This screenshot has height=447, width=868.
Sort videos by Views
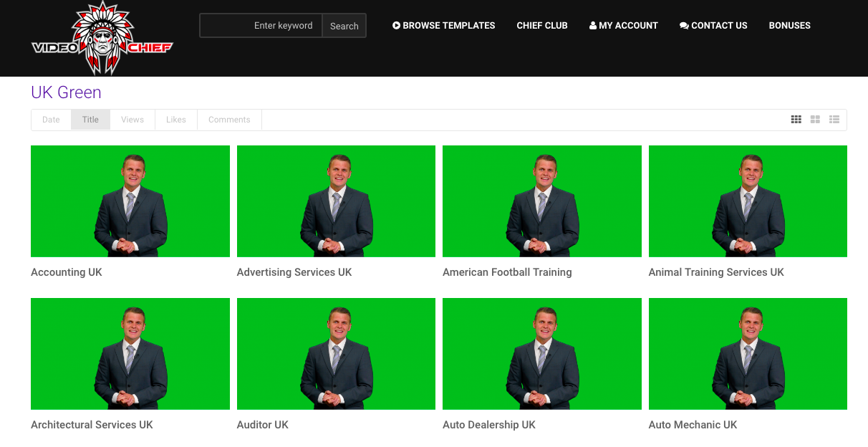point(132,120)
